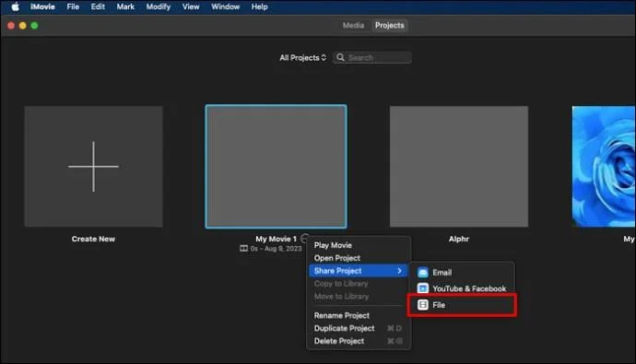Expand the Share Project submenu
Viewport: 636px width, 364px height.
[x=359, y=271]
